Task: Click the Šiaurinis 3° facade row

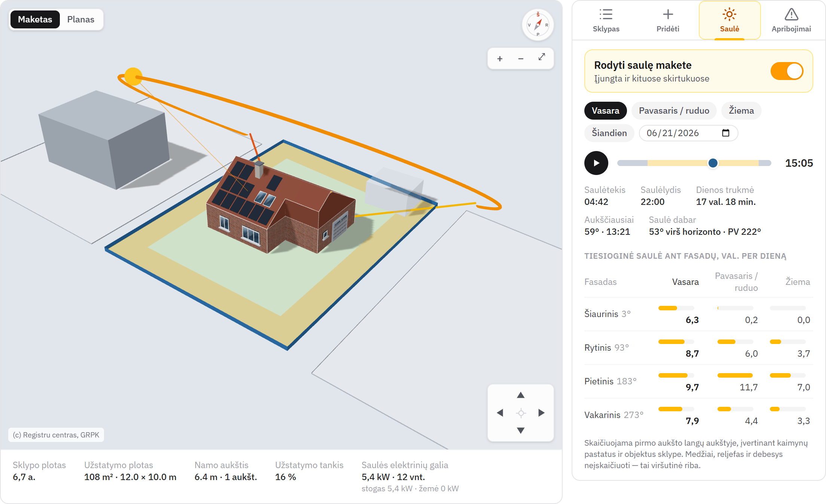Action: pos(699,314)
